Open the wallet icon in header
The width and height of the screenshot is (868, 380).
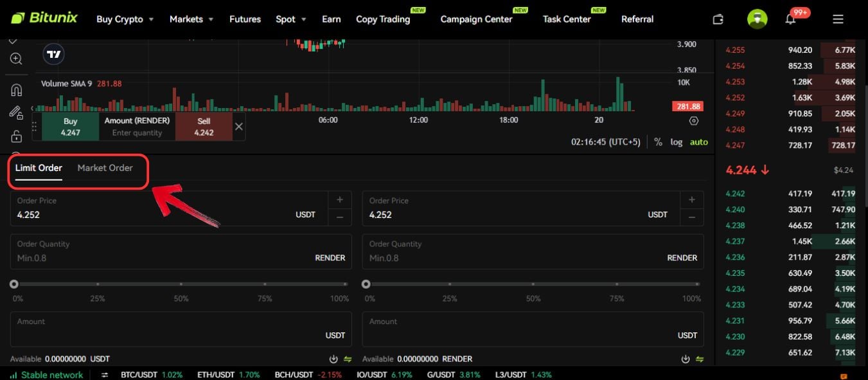718,19
